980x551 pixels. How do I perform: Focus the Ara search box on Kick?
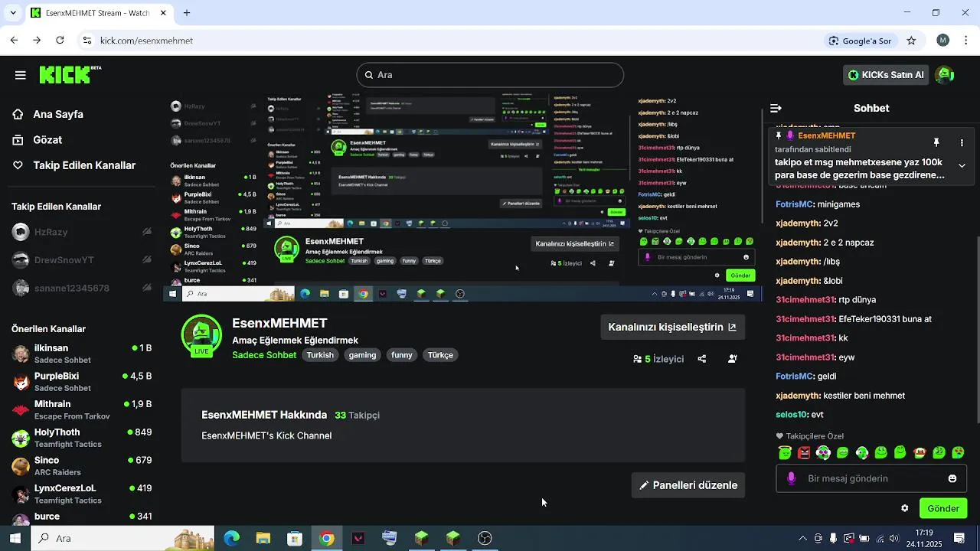pyautogui.click(x=490, y=75)
